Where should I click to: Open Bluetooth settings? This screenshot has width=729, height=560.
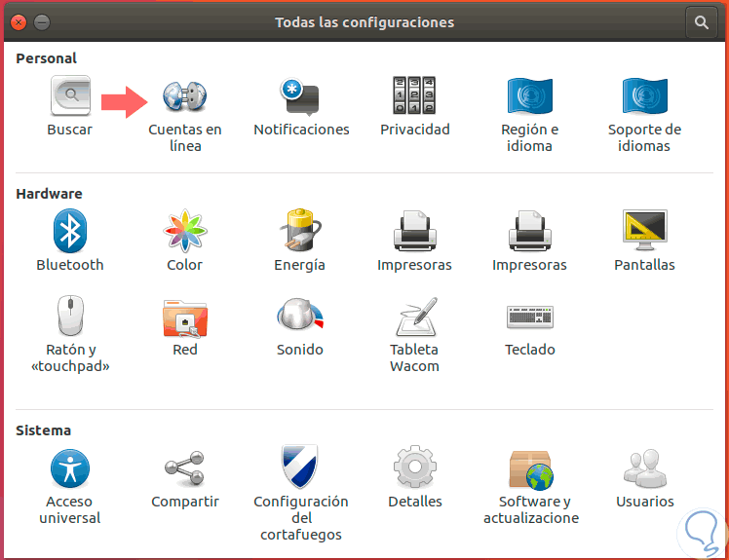pos(69,232)
